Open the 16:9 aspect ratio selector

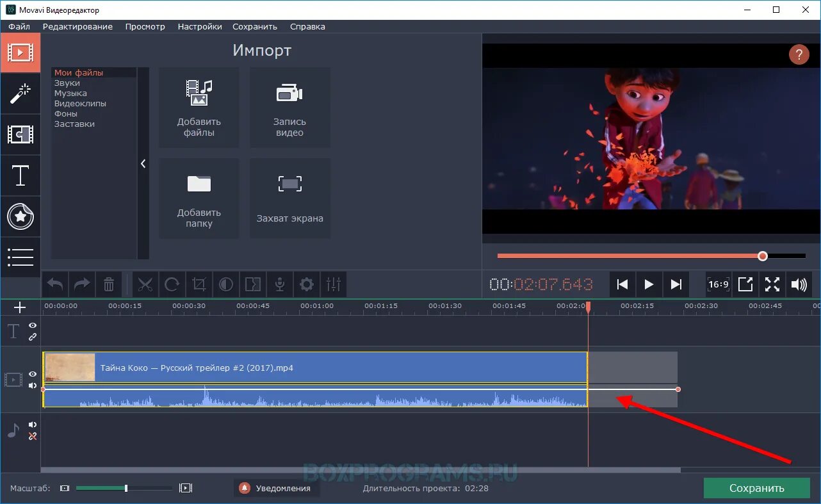[x=719, y=284]
